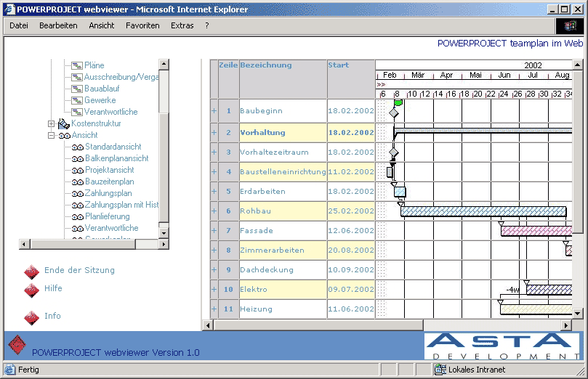Open the Favoriten menu
588x379 pixels.
point(142,25)
